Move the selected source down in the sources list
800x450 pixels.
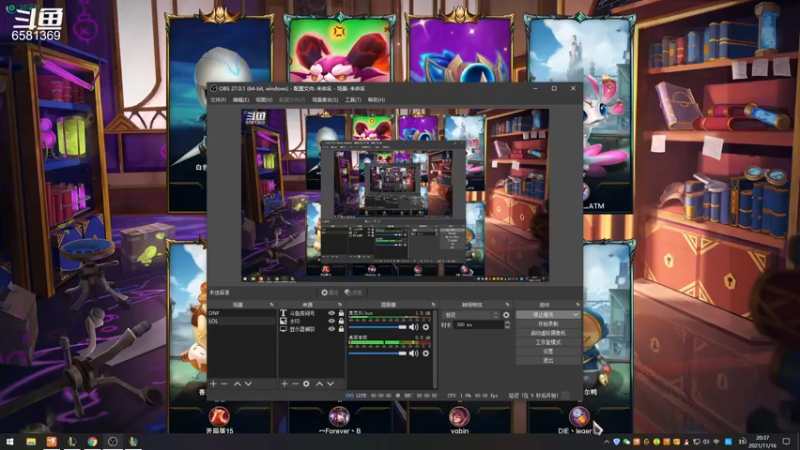331,384
